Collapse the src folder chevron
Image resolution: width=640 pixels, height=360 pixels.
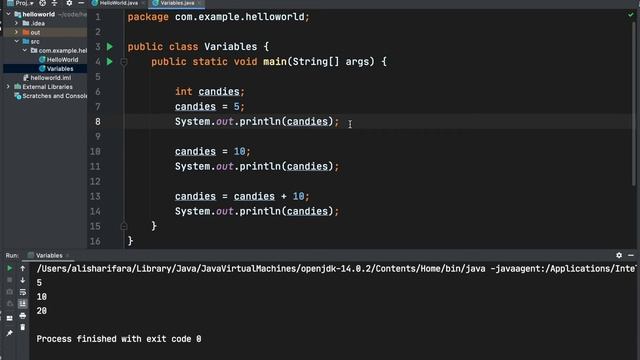click(x=17, y=41)
